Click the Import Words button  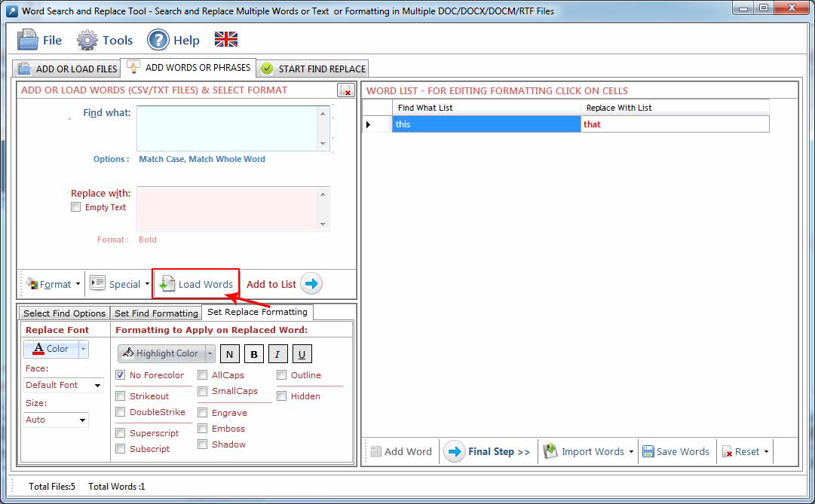pyautogui.click(x=584, y=451)
